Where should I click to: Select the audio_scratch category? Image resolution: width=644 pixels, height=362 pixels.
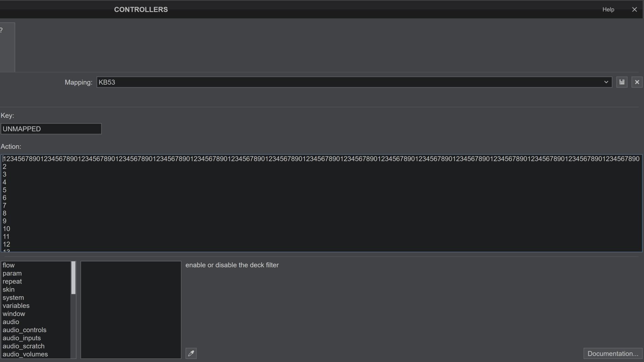tap(23, 346)
